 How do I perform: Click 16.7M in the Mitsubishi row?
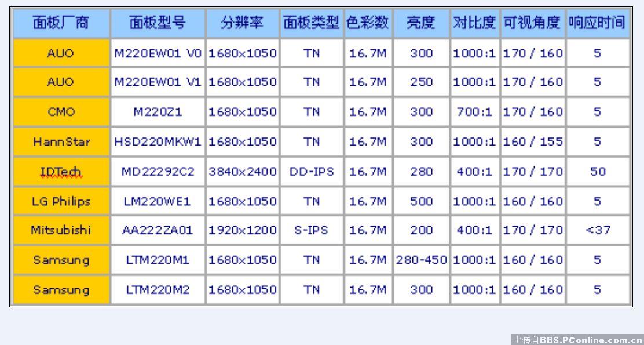pyautogui.click(x=368, y=230)
